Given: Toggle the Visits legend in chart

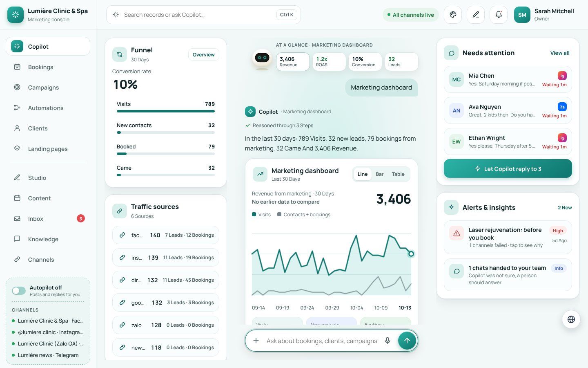Looking at the screenshot, I should (261, 215).
